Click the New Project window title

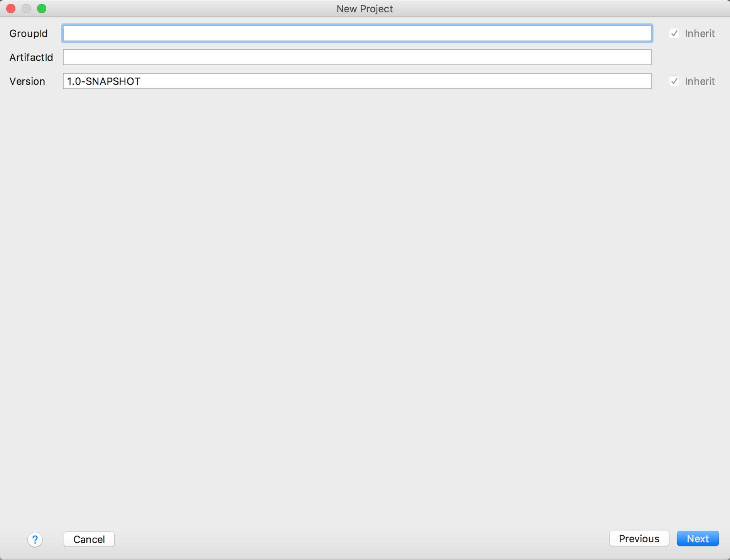[x=365, y=9]
